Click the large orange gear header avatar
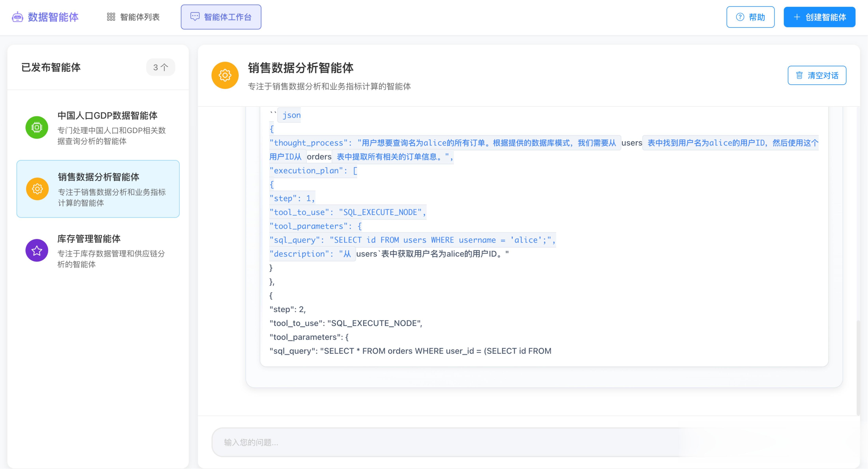 click(x=225, y=75)
